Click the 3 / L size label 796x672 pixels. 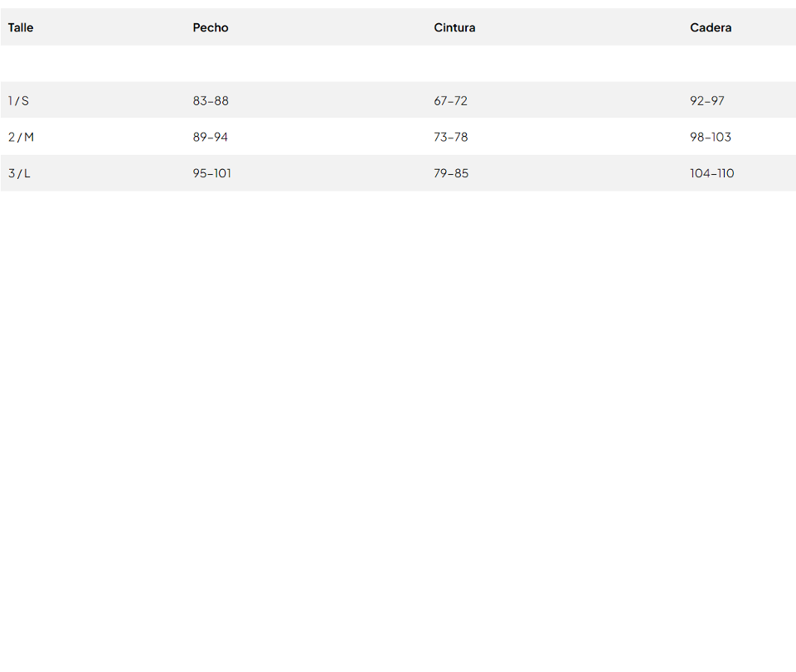coord(19,173)
